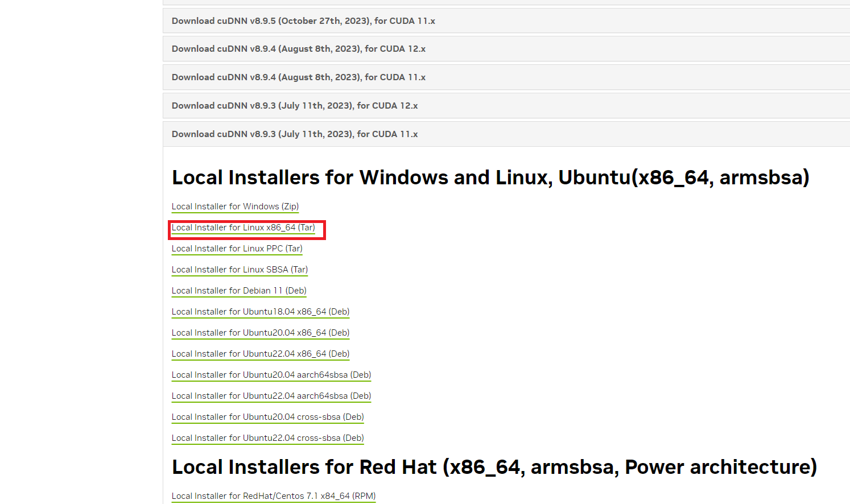Viewport: 850px width, 504px height.
Task: Collapse cuDNN v8.9.3 for CUDA 11.x section
Action: tap(506, 134)
